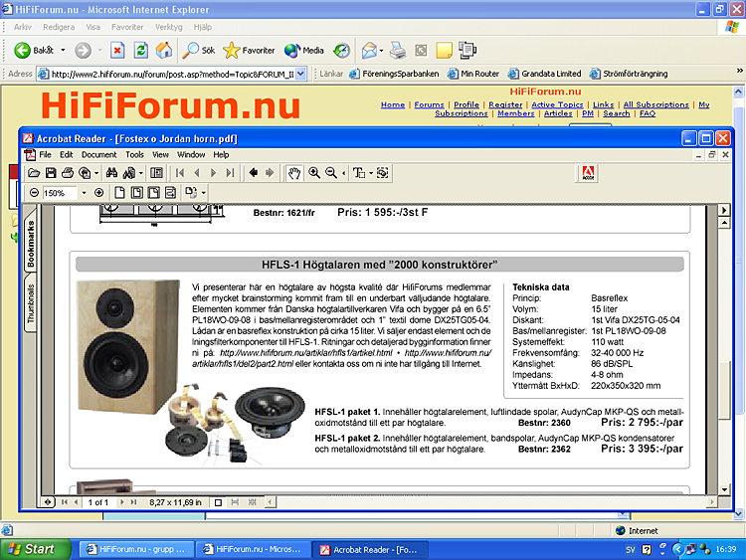Select the Zoom In magnifier tool
The height and width of the screenshot is (560, 746).
click(x=314, y=173)
